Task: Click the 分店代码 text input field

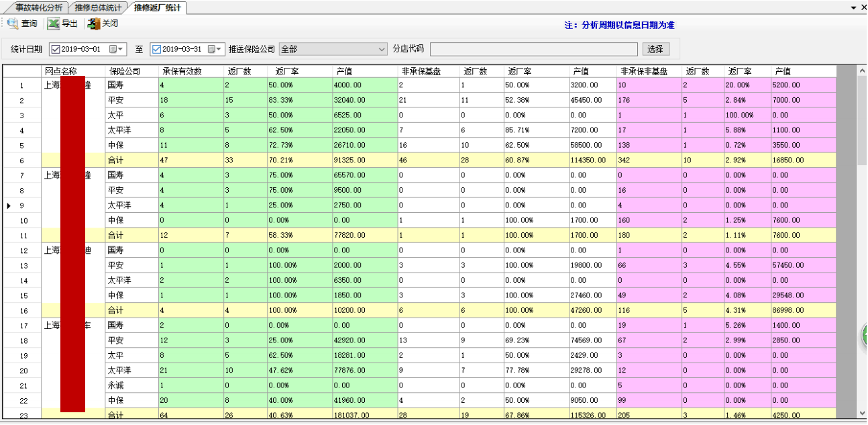Action: 533,49
